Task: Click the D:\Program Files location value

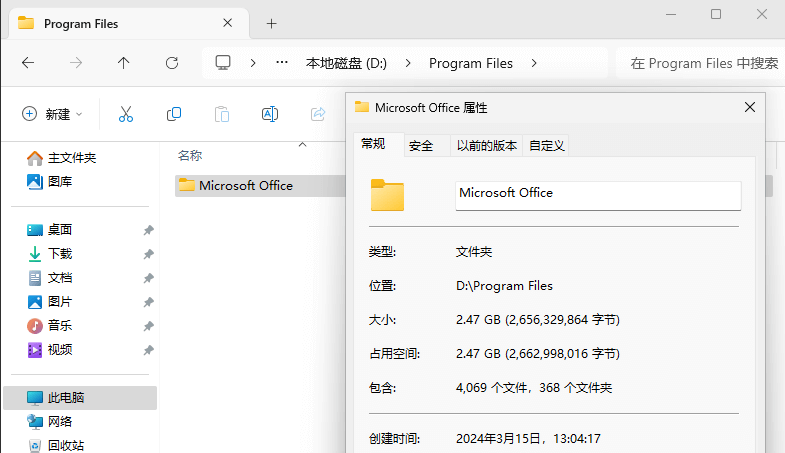Action: pos(504,286)
